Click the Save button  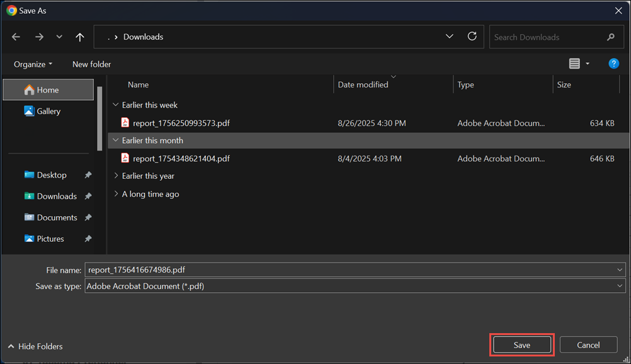(x=521, y=344)
